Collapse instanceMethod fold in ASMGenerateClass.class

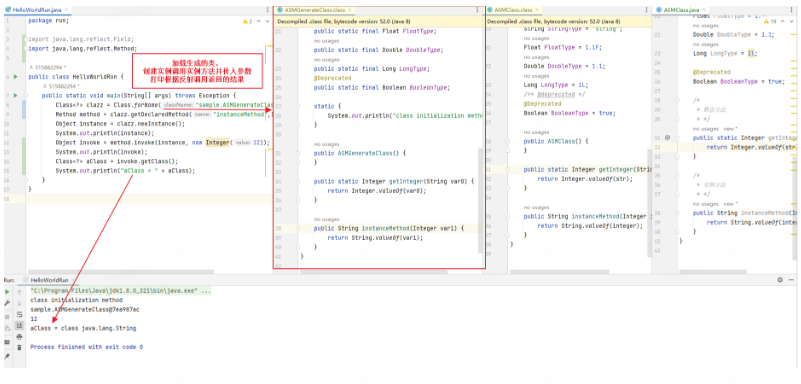pos(297,228)
